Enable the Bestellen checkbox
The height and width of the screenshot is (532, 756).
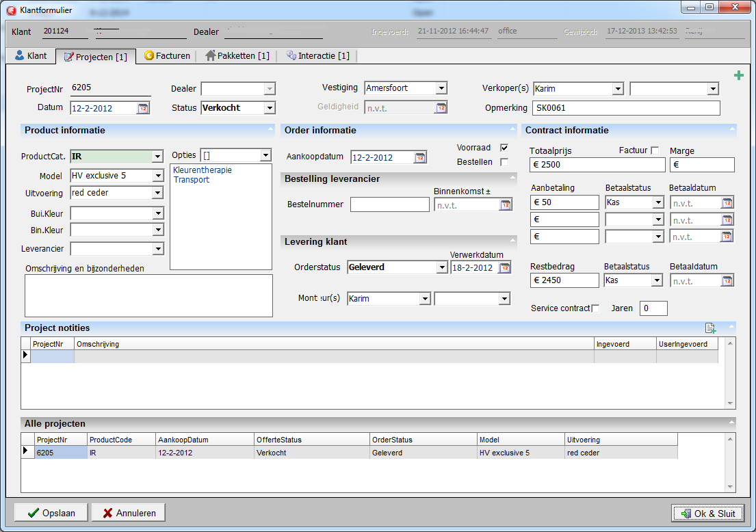(504, 162)
